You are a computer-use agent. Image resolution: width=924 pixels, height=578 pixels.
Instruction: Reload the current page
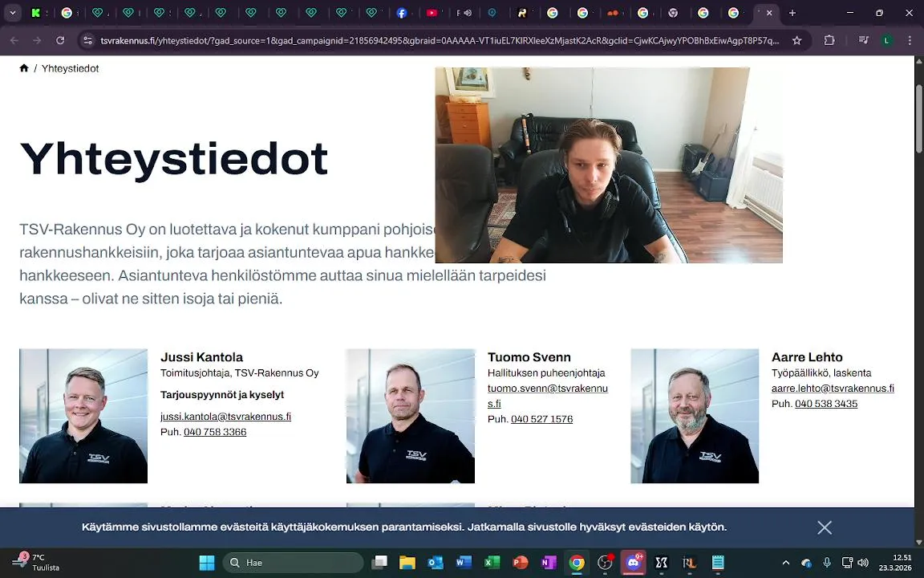[60, 40]
